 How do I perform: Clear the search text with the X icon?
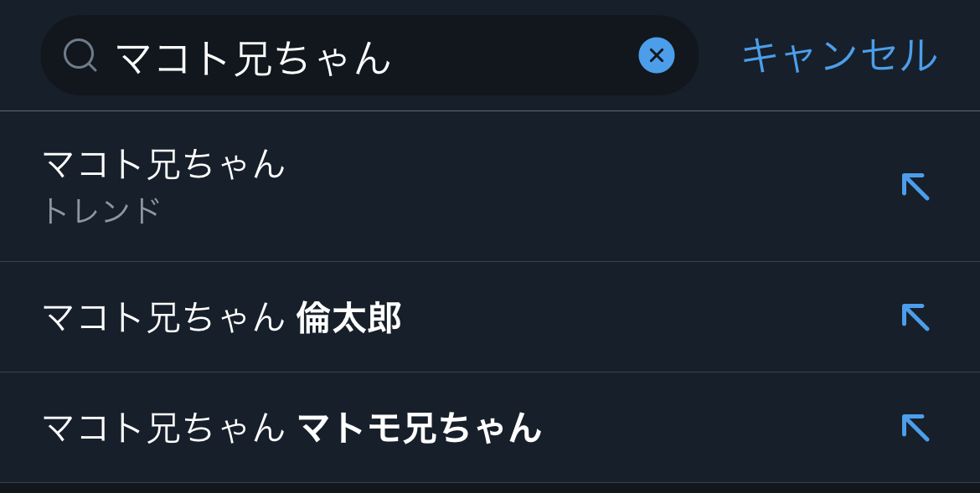(656, 55)
